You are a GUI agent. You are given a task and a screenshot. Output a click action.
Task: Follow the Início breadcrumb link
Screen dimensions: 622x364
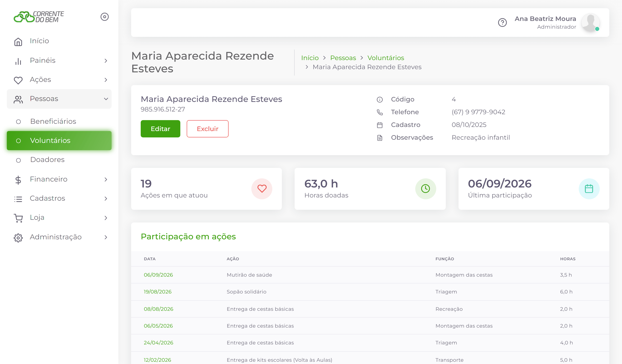coord(310,58)
